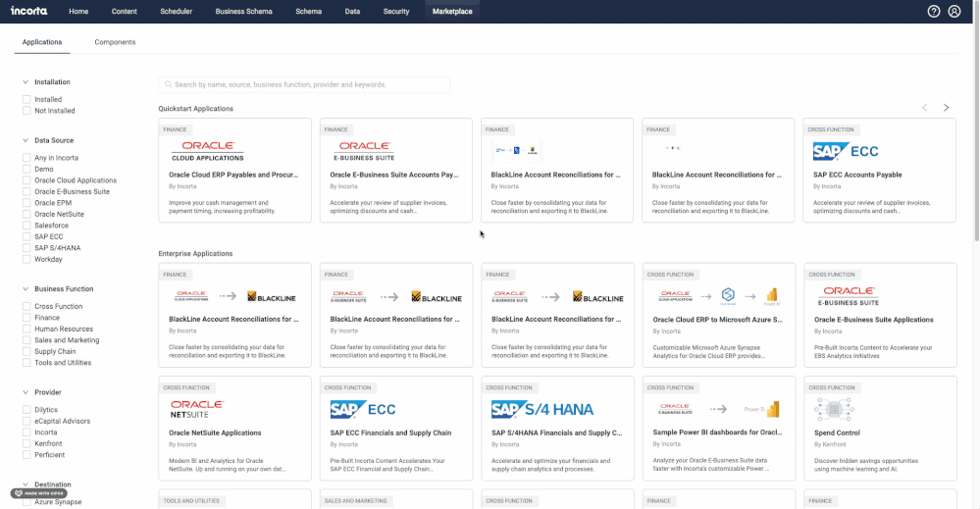This screenshot has width=980, height=509.
Task: Tick the Finance business function checkbox
Action: coord(26,318)
